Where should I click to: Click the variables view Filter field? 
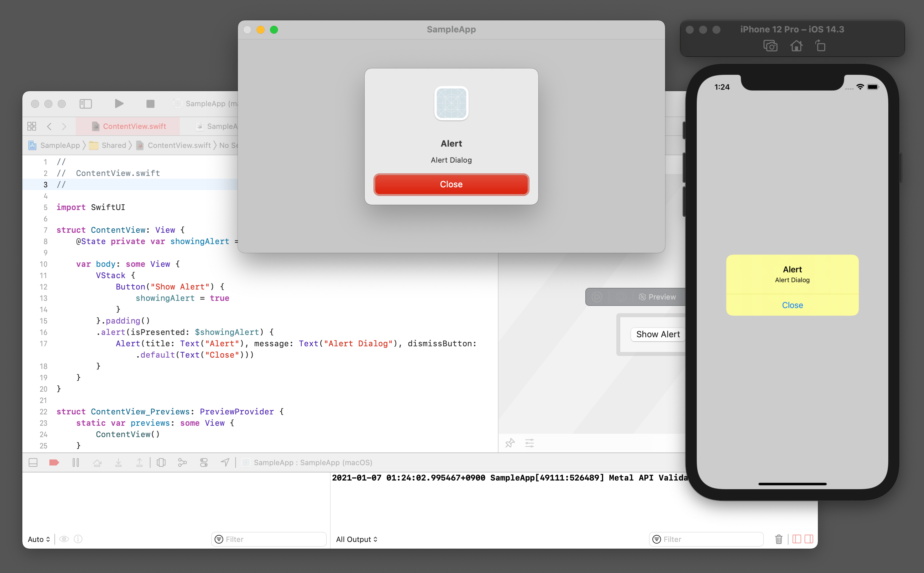(x=273, y=539)
